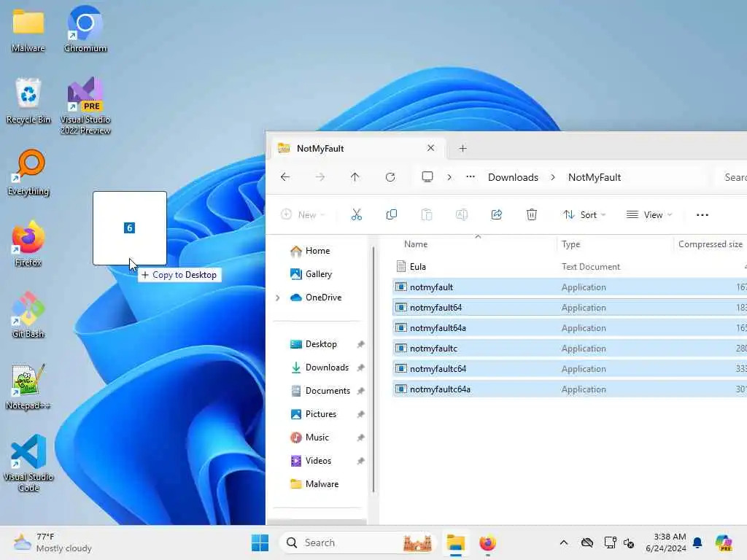Screen dimensions: 747x560
Task: Click the Explorer search field
Action: [x=731, y=177]
